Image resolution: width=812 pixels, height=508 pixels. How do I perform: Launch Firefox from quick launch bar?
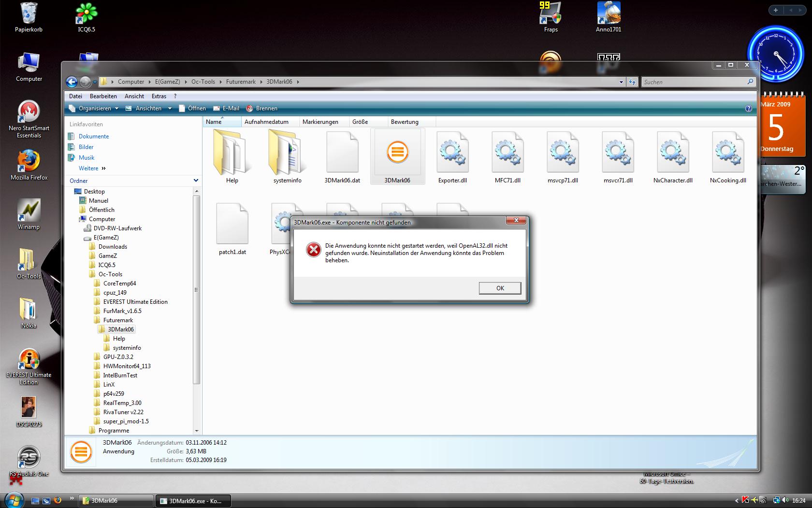click(x=58, y=500)
